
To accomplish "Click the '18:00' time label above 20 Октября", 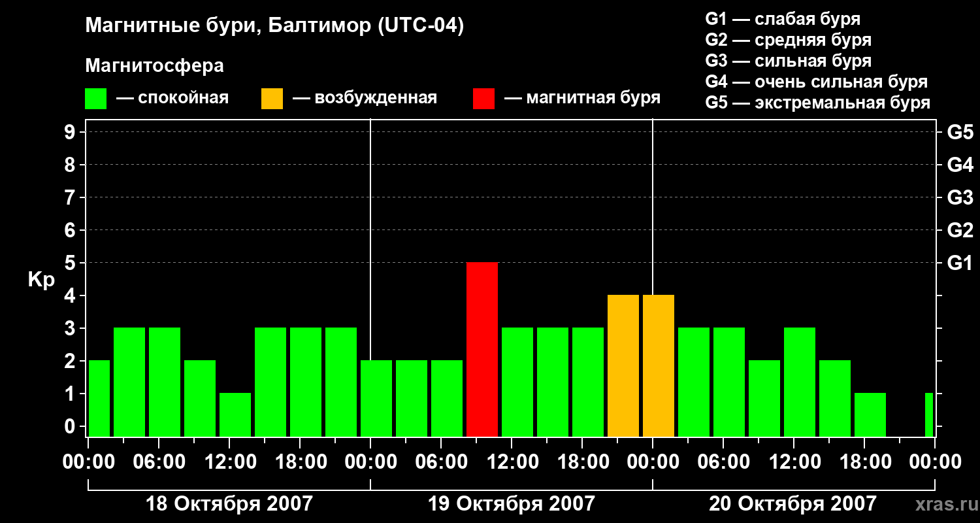I will (x=864, y=462).
